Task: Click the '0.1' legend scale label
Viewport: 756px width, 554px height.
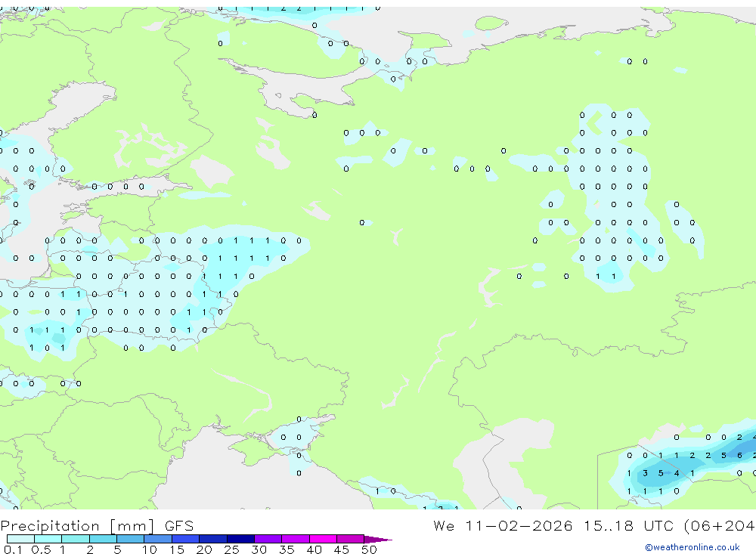Action: pyautogui.click(x=13, y=549)
